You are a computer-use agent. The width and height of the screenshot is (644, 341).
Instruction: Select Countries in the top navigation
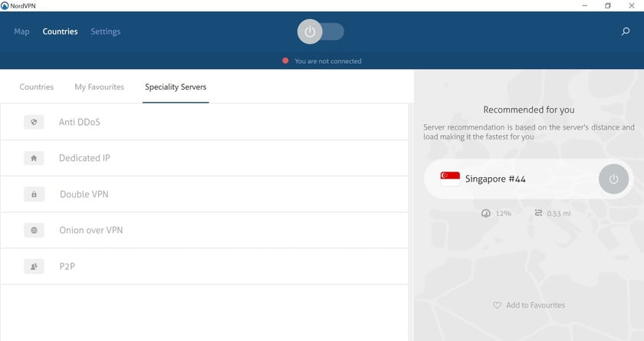point(60,31)
